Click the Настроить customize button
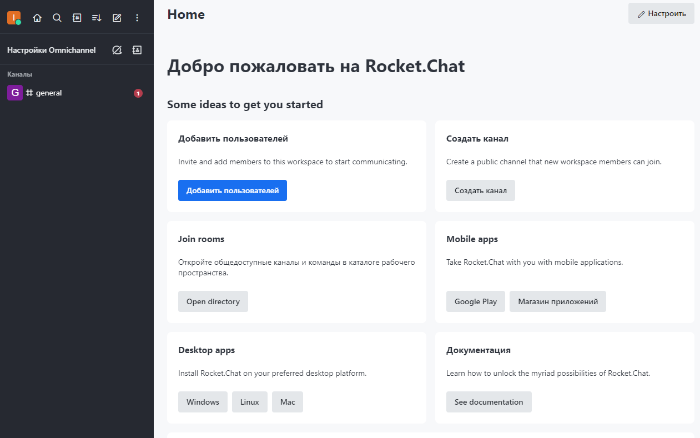Image resolution: width=700 pixels, height=438 pixels. [661, 14]
